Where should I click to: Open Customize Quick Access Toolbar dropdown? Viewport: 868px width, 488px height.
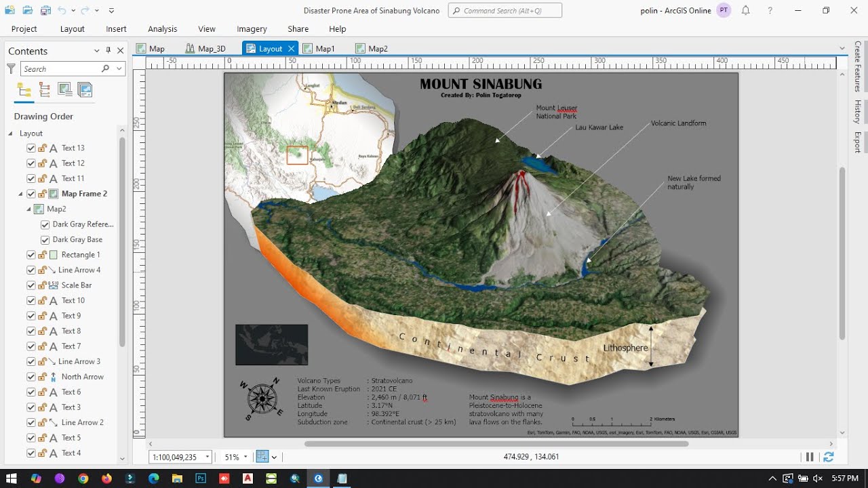(111, 11)
